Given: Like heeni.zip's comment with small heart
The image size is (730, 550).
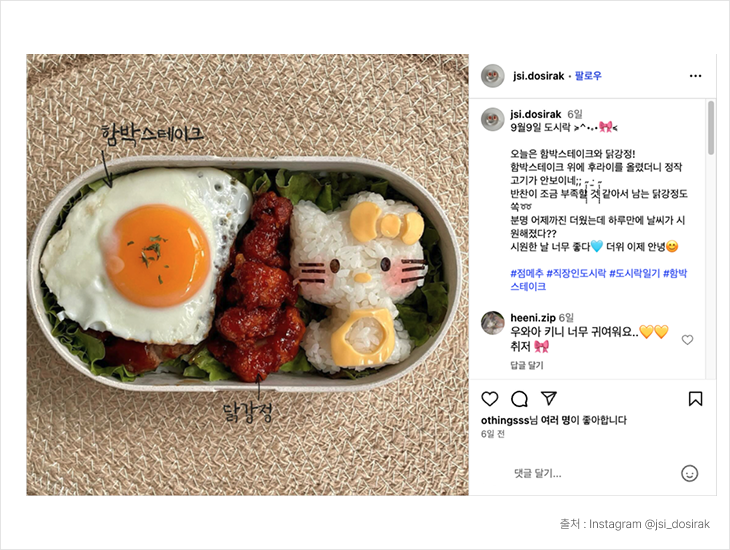Looking at the screenshot, I should point(687,340).
